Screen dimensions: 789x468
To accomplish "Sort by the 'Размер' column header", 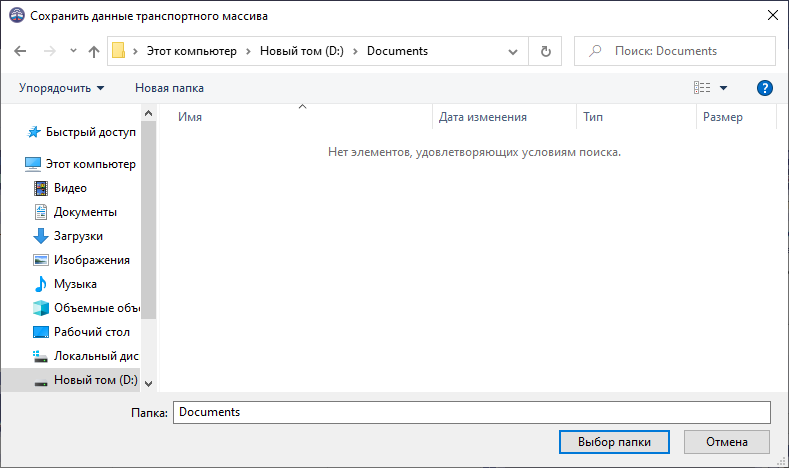I will click(x=737, y=117).
